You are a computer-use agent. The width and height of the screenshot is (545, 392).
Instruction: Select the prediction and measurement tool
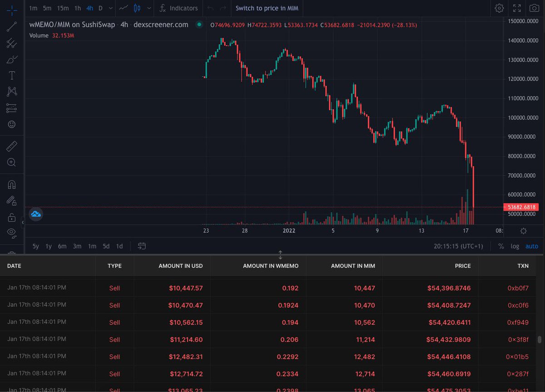coord(12,108)
